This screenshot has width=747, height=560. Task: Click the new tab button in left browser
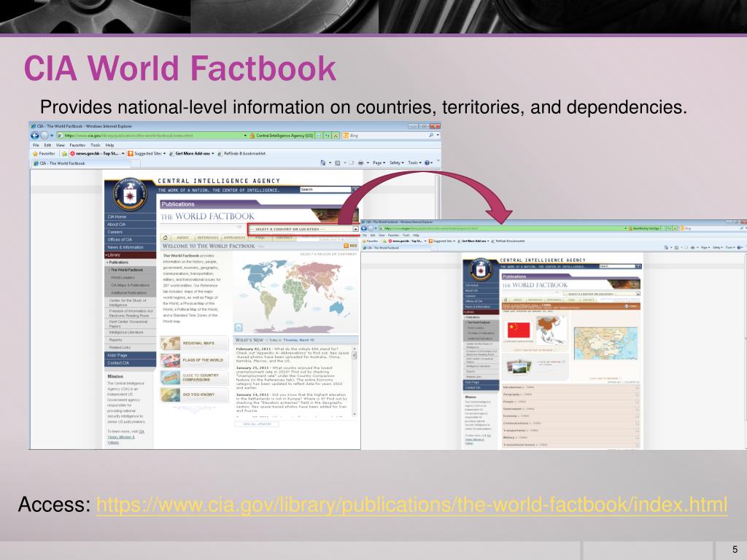136,163
